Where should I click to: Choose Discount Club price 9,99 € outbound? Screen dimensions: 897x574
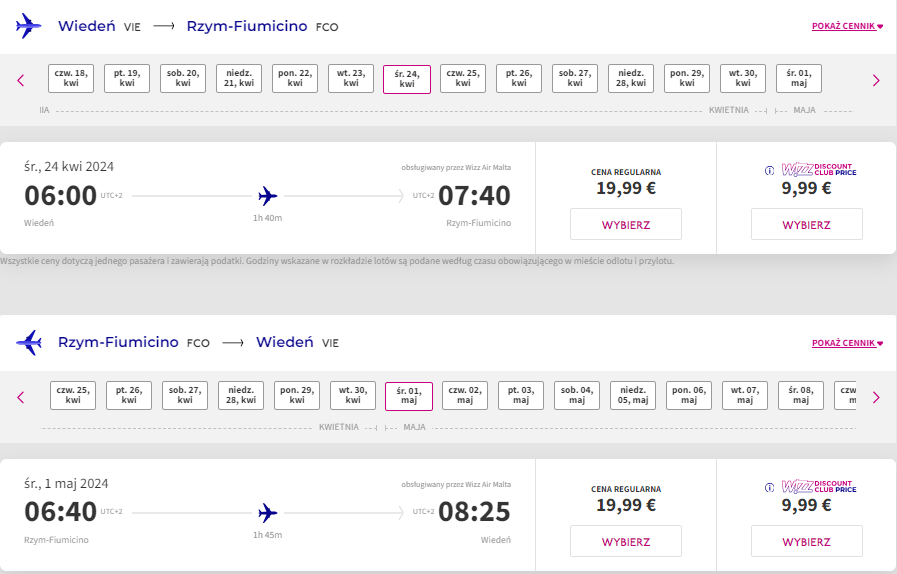coord(807,224)
